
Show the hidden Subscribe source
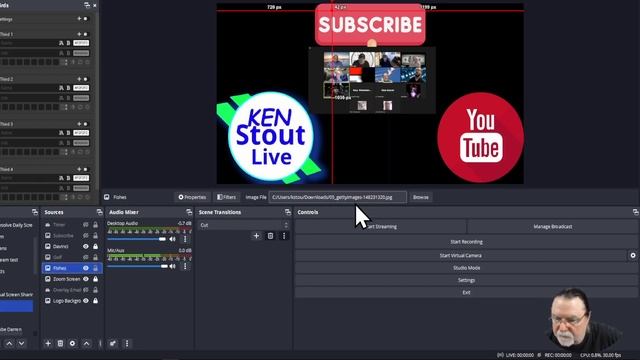(86, 236)
